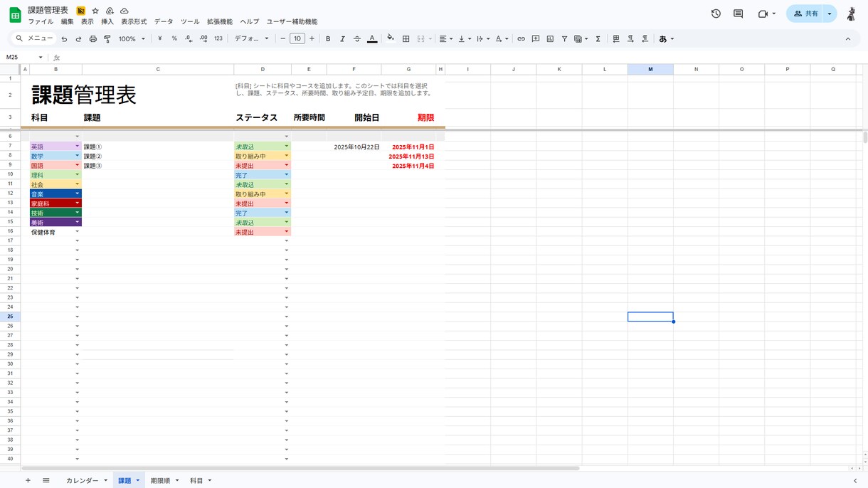Edit the font size field
Image resolution: width=868 pixels, height=488 pixels.
coord(297,39)
